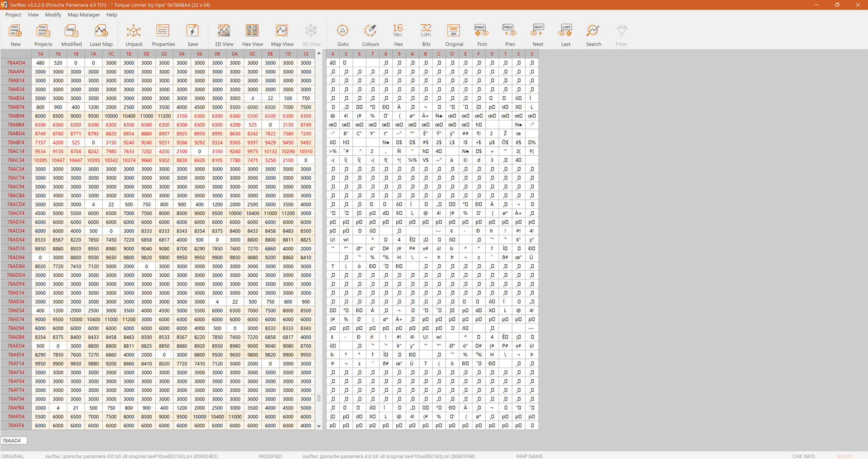Image resolution: width=868 pixels, height=459 pixels.
Task: Select row header 78AB94
Action: click(16, 116)
